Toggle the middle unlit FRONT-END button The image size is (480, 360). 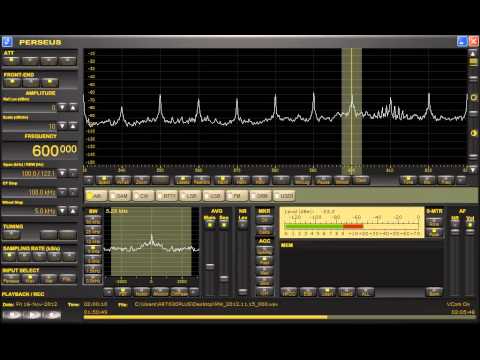[x=31, y=82]
